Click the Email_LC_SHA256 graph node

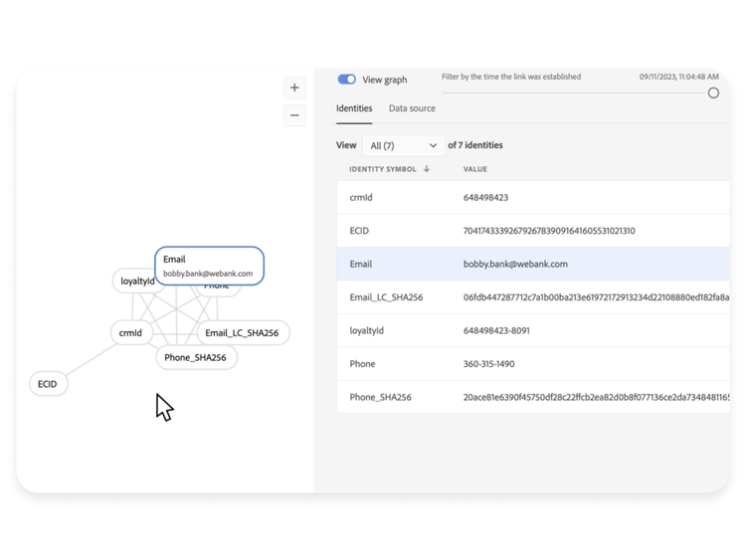click(243, 333)
